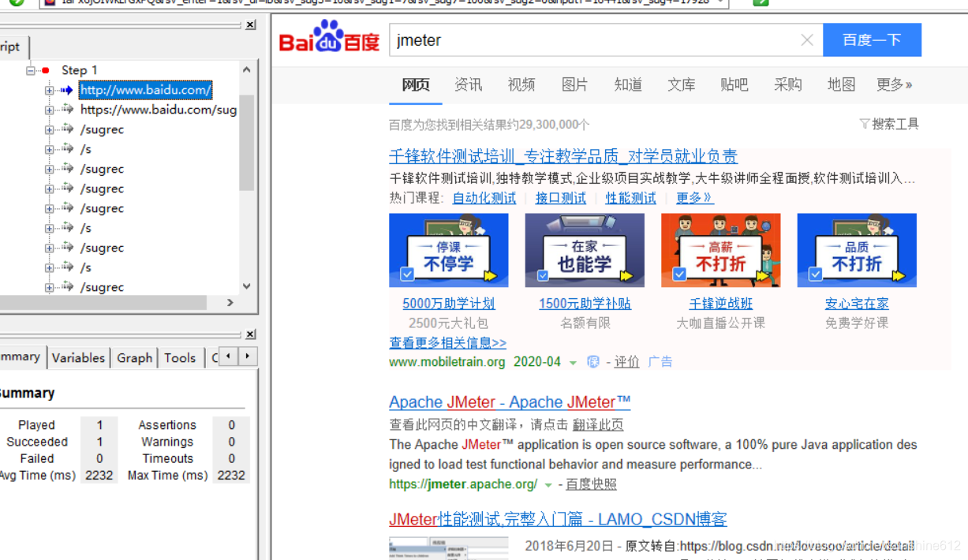Switch to the 图片 search tab
The height and width of the screenshot is (560, 968).
pos(574,84)
